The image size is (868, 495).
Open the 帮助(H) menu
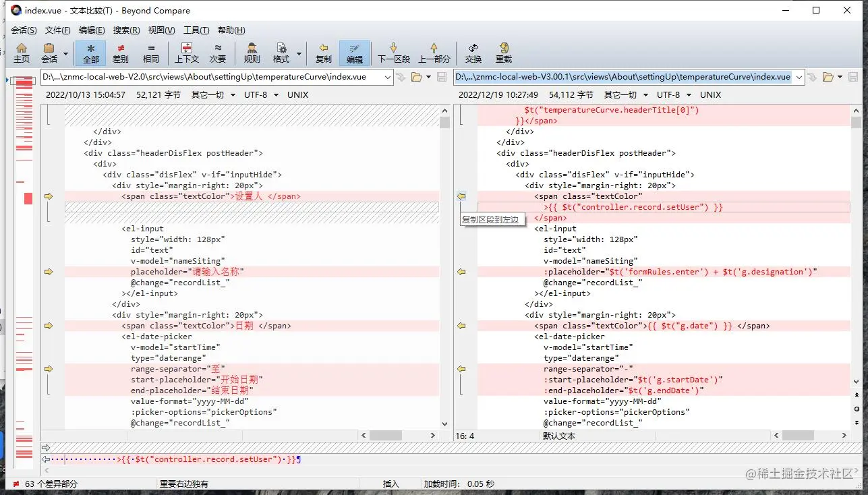(231, 30)
